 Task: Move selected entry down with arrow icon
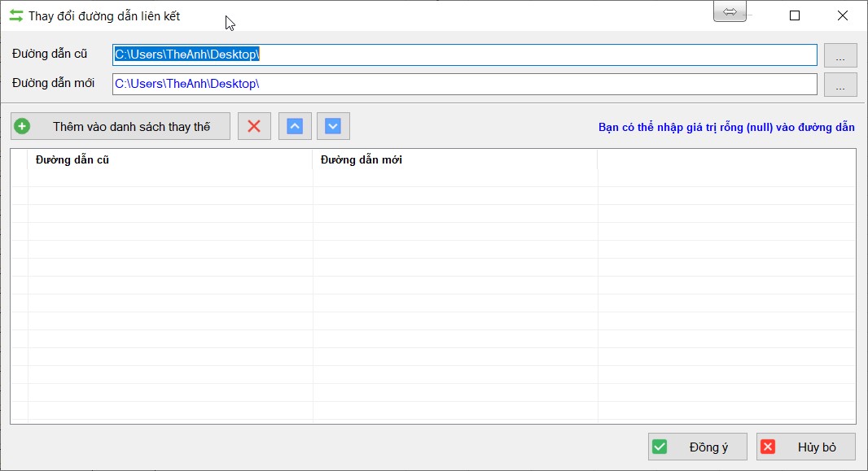333,127
